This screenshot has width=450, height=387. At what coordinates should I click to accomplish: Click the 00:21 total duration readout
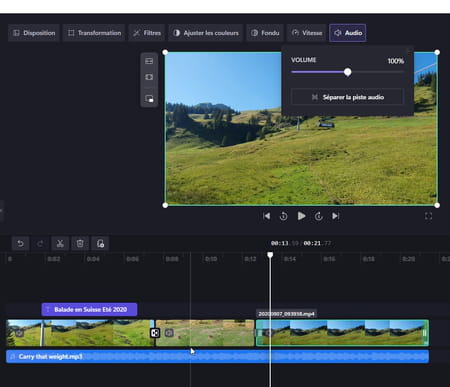pyautogui.click(x=312, y=243)
